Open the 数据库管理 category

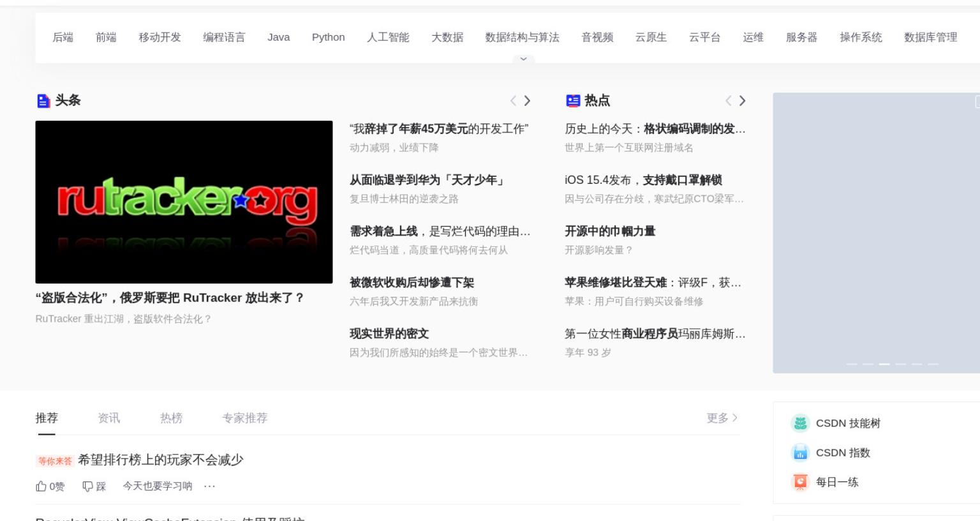click(930, 38)
